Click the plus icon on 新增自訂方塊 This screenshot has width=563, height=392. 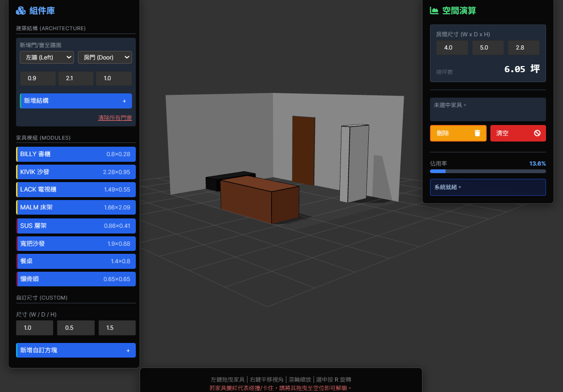128,350
